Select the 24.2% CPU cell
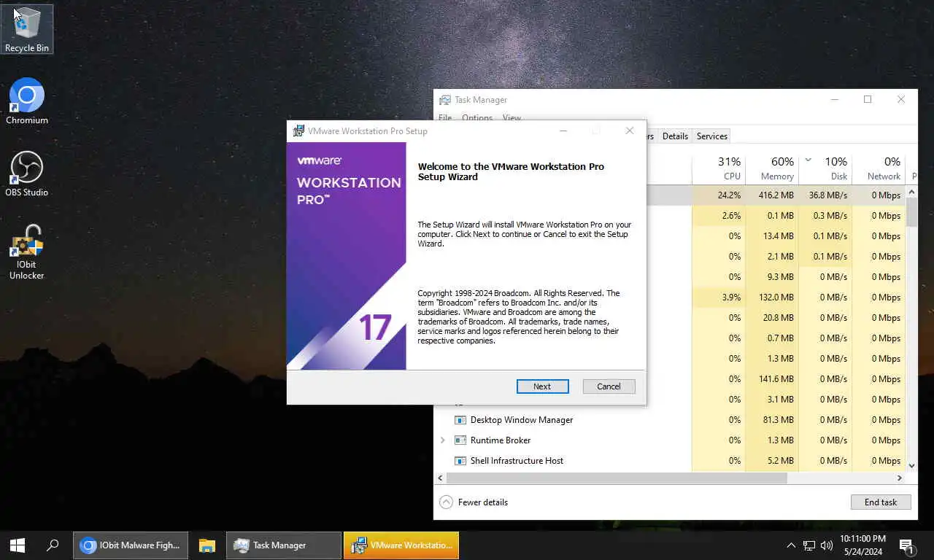 tap(719, 195)
